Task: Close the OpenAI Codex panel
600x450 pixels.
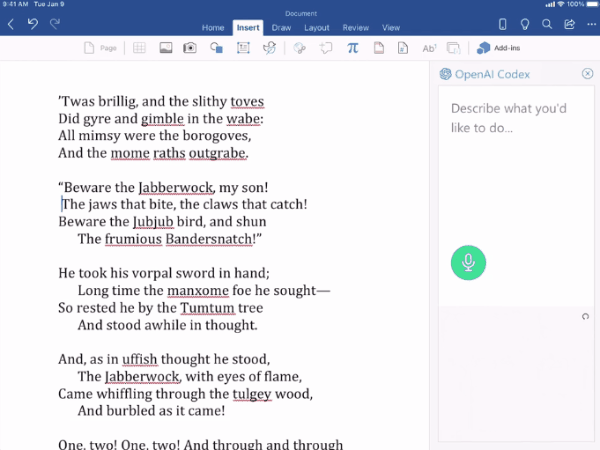Action: [x=587, y=73]
